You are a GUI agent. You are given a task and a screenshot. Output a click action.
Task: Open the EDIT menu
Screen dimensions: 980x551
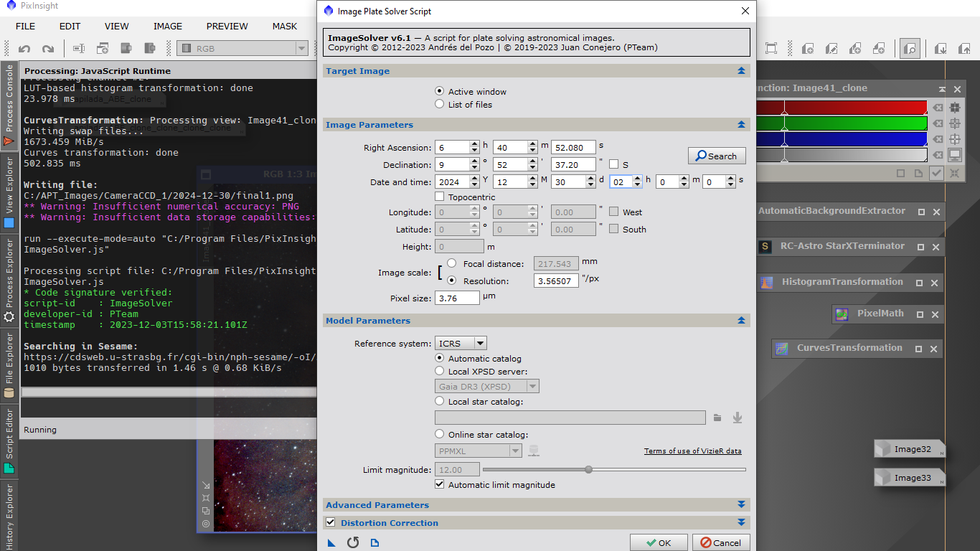click(70, 26)
